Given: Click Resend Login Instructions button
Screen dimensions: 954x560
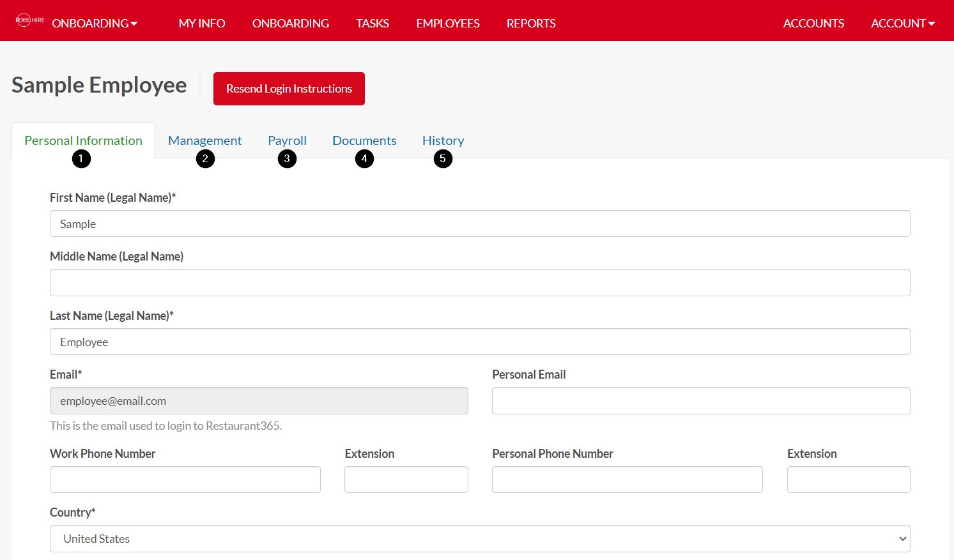Looking at the screenshot, I should (289, 89).
